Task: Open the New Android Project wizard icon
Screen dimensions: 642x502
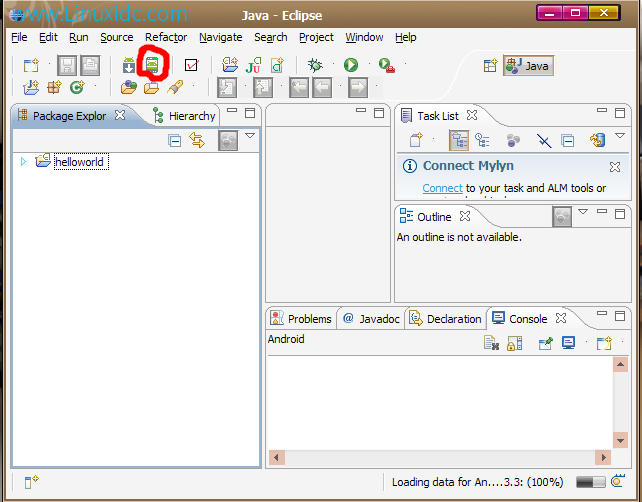Action: tap(230, 65)
